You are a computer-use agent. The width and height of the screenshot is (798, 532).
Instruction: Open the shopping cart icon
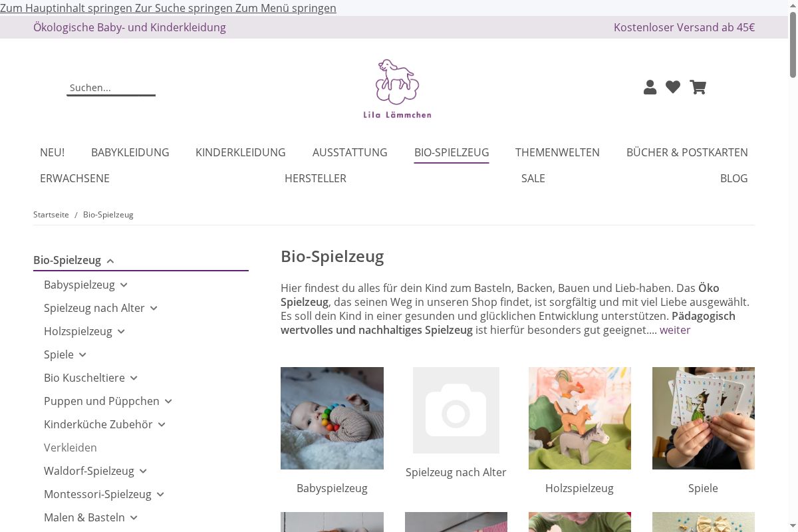coord(698,87)
